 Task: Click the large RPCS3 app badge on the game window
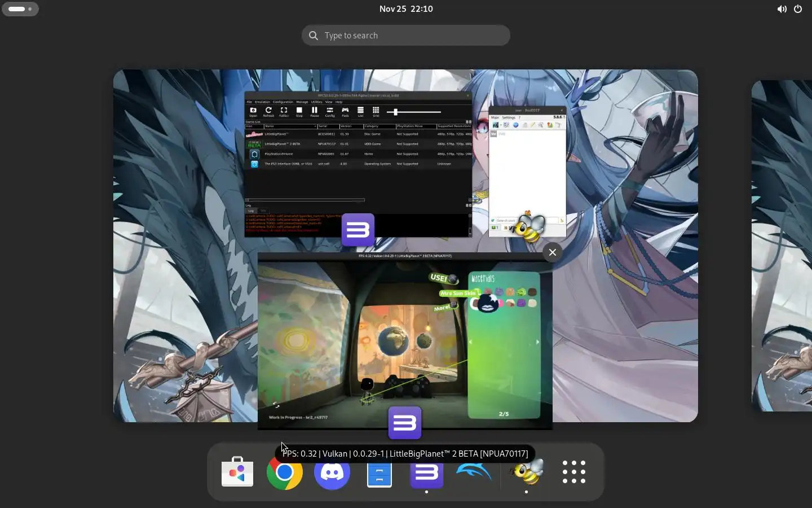[x=405, y=423]
